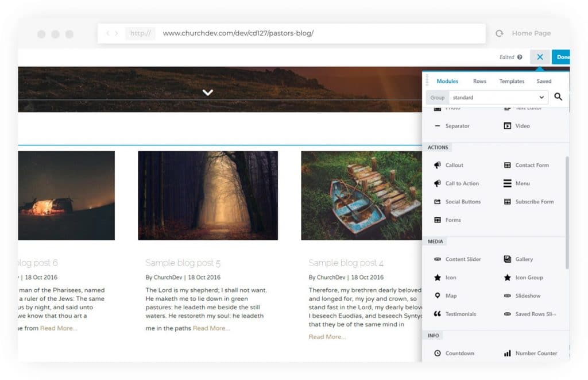Switch to the Templates tab
Viewport: 588px width, 380px height.
(512, 81)
